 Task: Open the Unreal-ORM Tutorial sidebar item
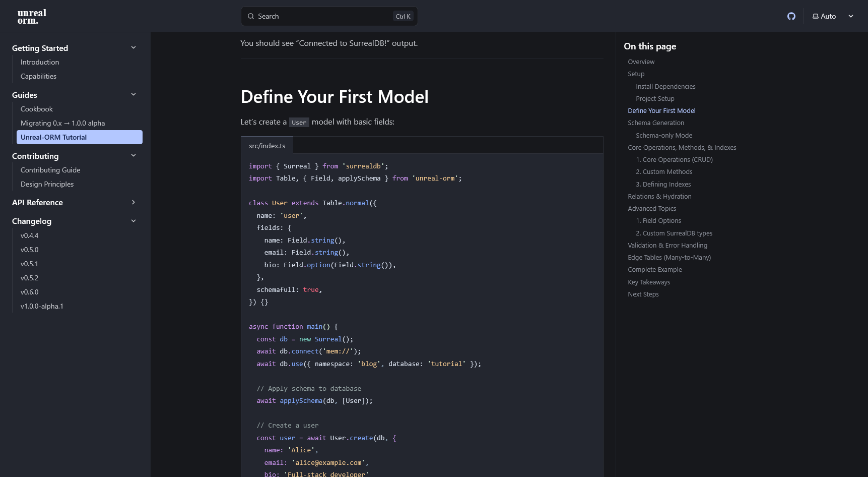(x=79, y=137)
